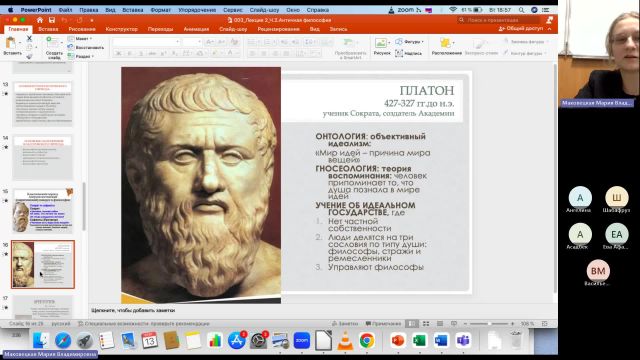This screenshot has width=640, height=360.
Task: Click the Share (Общий доступ) button
Action: coord(521,29)
